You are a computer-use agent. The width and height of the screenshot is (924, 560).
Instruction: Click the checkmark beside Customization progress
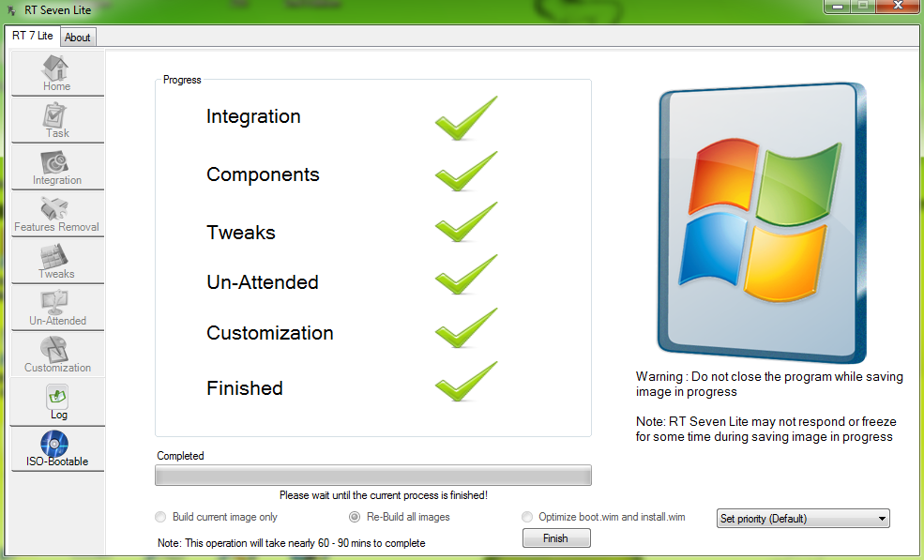point(466,327)
